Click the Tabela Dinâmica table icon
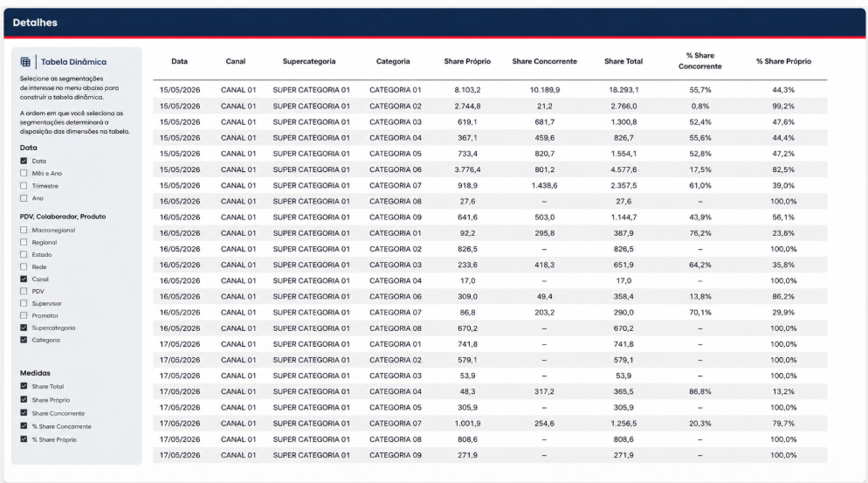 pos(25,62)
